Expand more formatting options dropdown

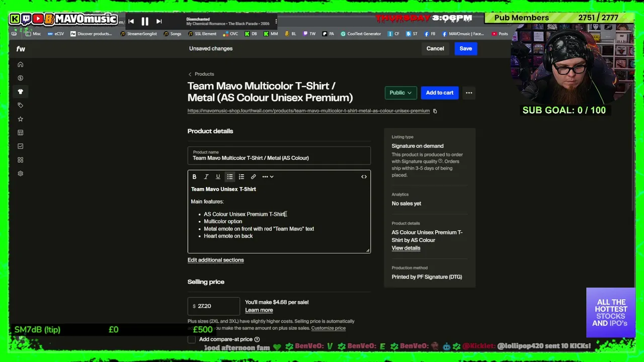point(268,176)
